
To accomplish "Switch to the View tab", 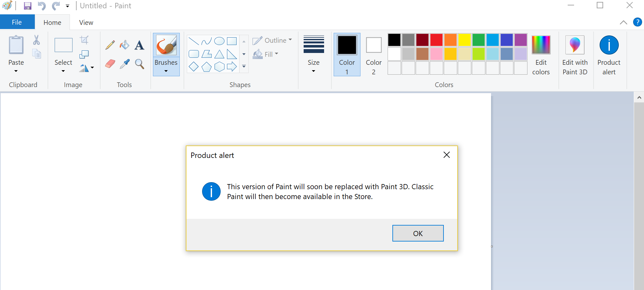I will click(x=86, y=22).
